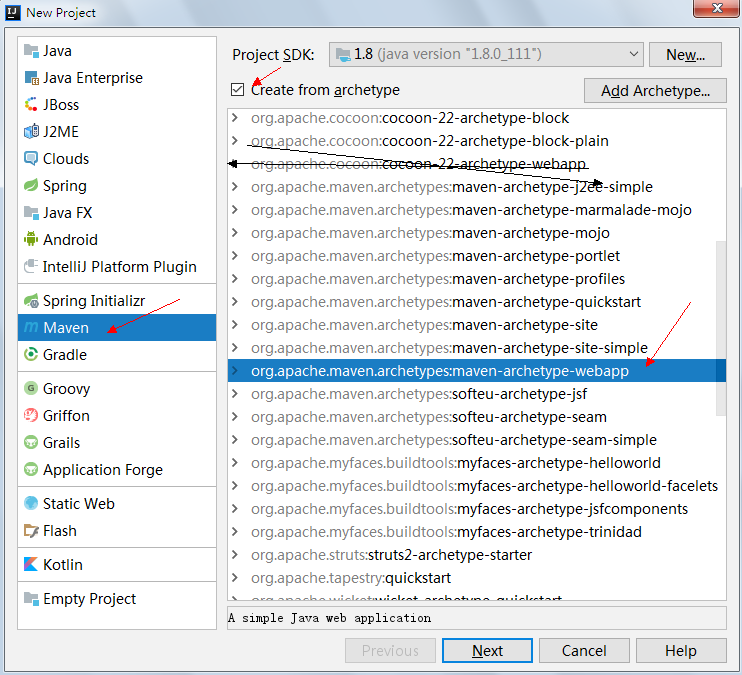Select maven-archetype-site row

[x=477, y=325]
